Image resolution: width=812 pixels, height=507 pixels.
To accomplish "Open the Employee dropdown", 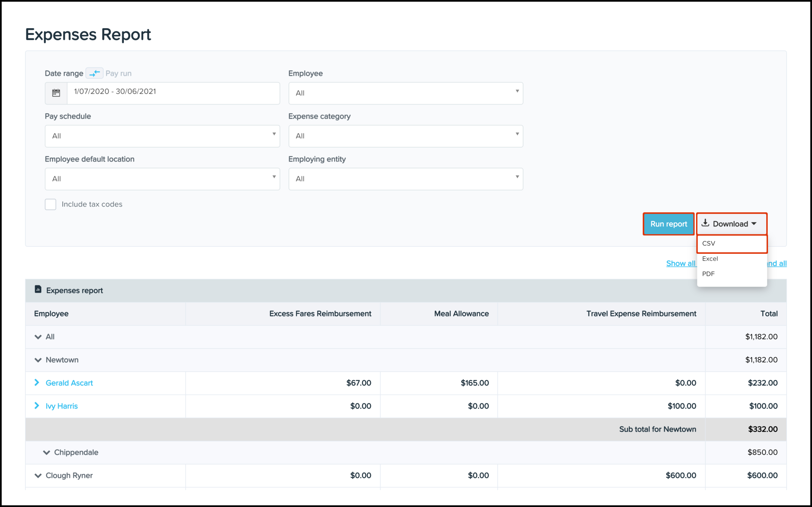I will pyautogui.click(x=405, y=93).
